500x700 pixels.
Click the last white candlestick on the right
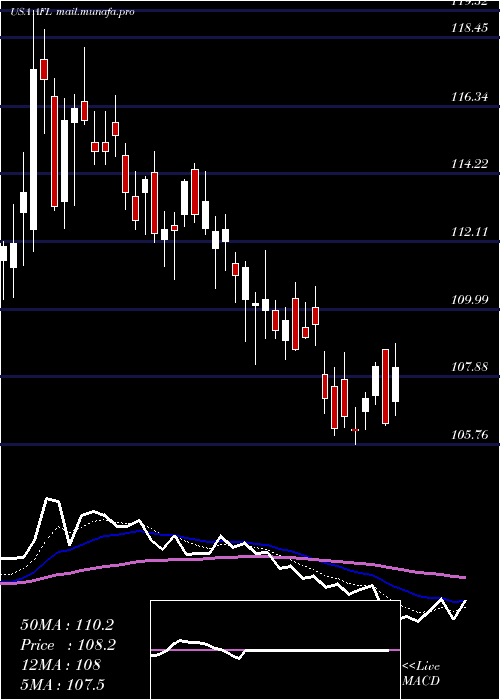click(x=395, y=384)
